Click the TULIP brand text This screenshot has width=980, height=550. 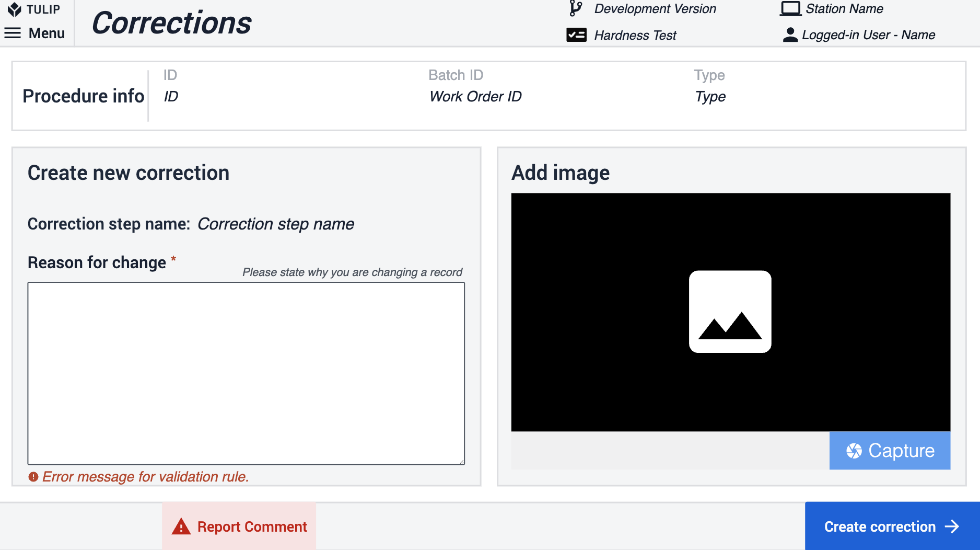point(43,9)
